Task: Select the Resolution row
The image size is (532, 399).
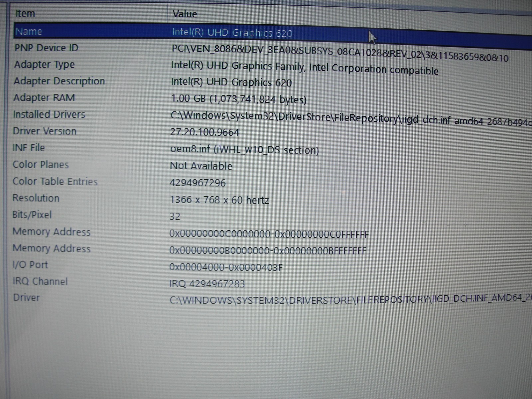Action: (36, 198)
